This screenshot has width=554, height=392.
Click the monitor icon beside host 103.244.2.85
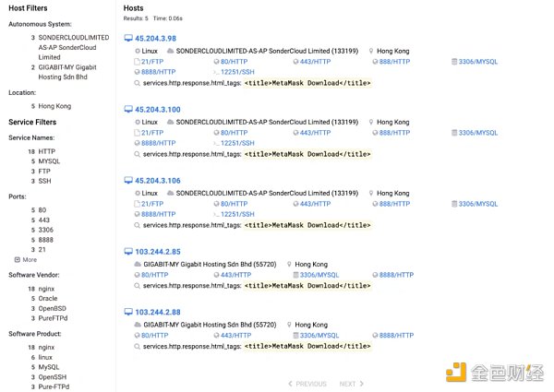[128, 252]
